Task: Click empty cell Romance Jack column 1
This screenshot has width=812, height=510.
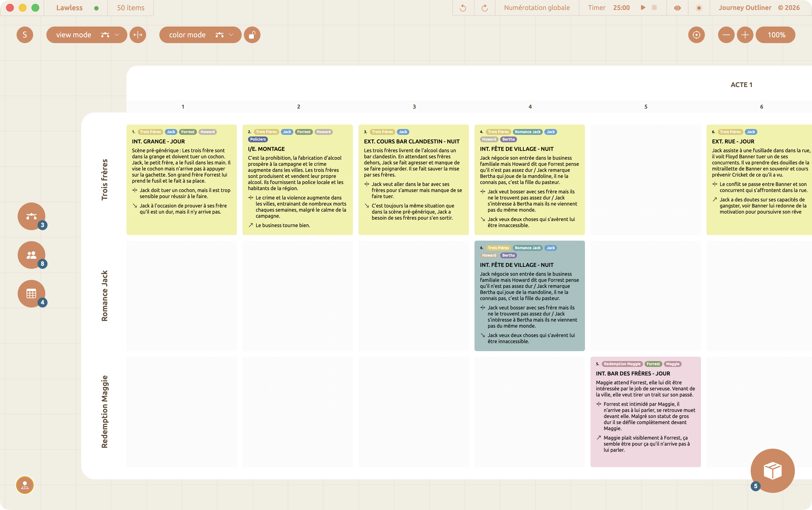Action: 181,296
